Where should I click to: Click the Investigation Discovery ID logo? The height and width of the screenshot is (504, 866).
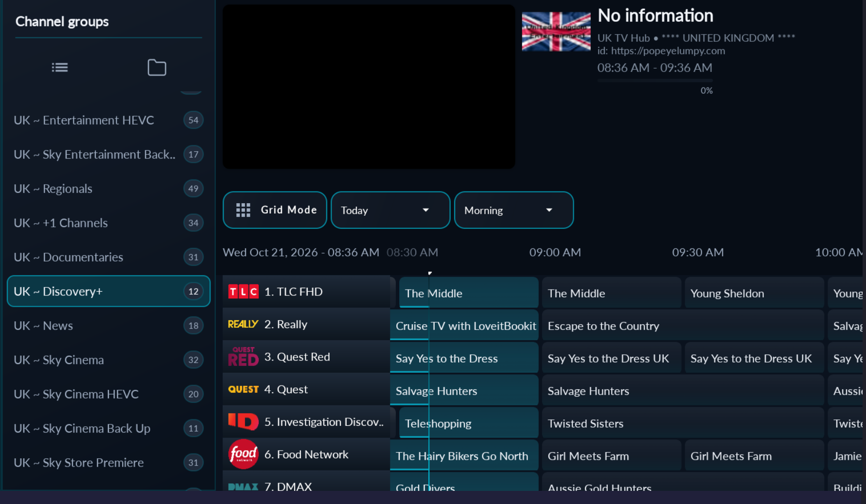coord(243,421)
